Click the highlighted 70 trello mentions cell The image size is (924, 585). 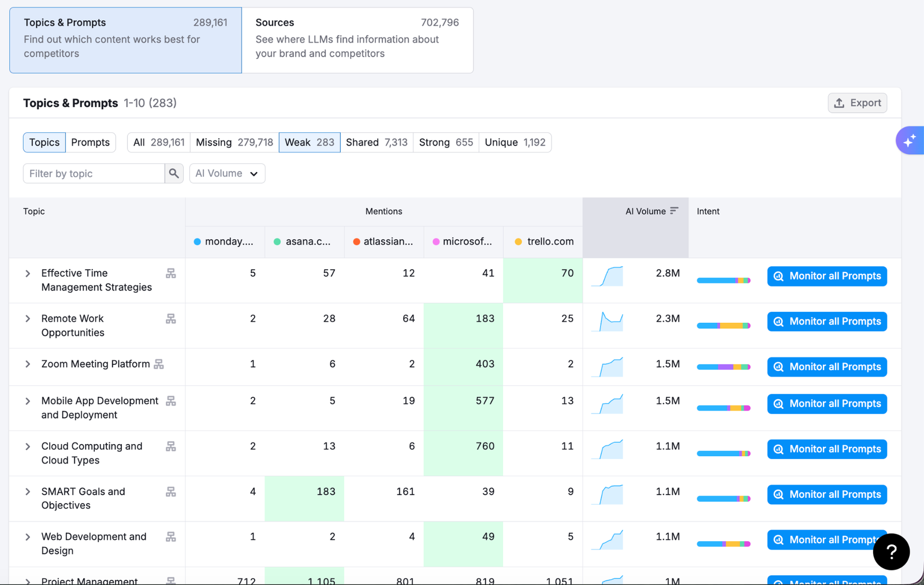click(x=543, y=280)
